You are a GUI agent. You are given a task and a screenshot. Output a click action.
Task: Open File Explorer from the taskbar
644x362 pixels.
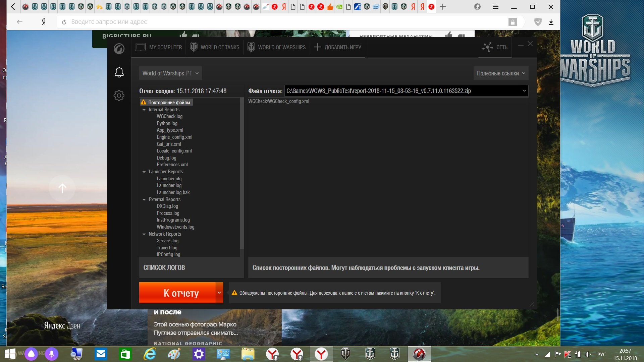tap(248, 354)
